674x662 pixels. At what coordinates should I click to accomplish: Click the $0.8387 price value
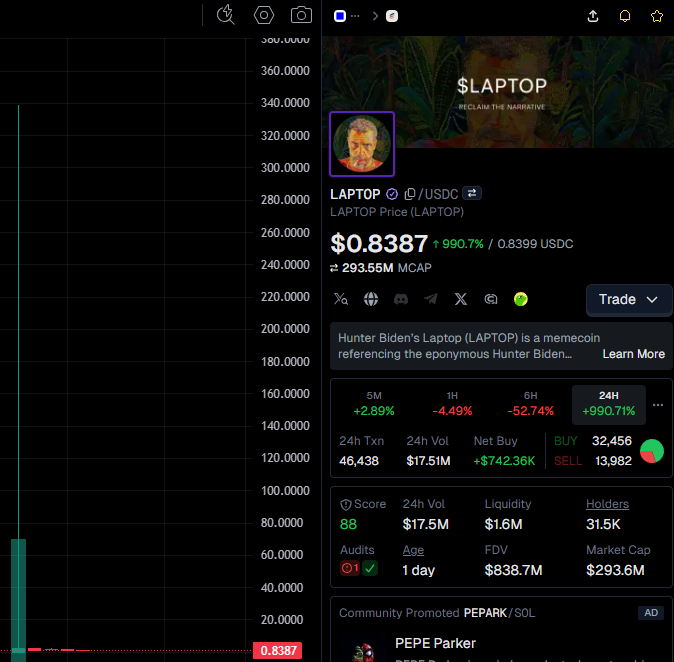(x=379, y=243)
